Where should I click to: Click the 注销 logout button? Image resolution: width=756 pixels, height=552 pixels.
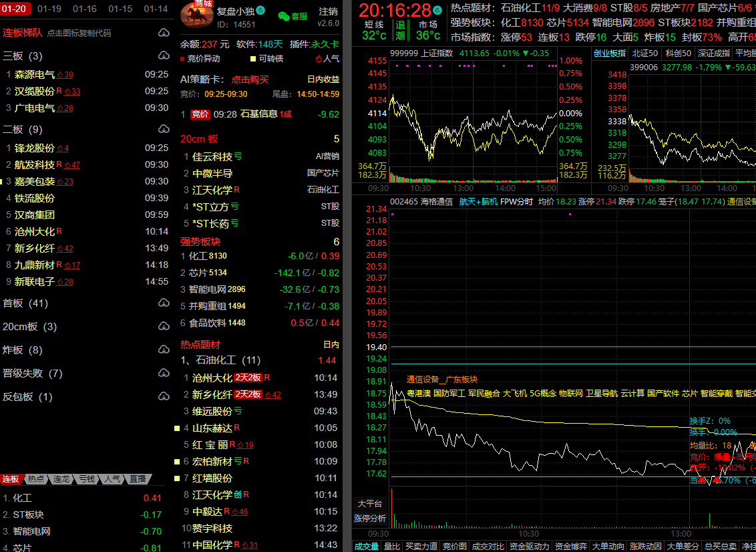(x=328, y=12)
